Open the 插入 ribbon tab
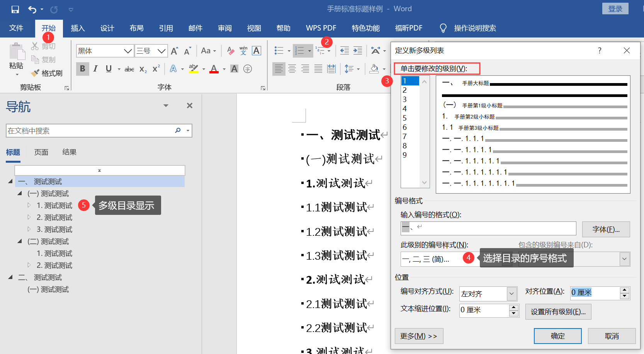 coord(78,28)
